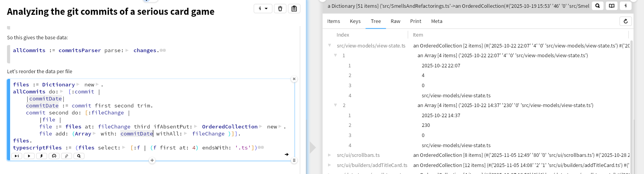Expand the src/ui/builders/addTitleCard.ts node
The height and width of the screenshot is (174, 644).
tap(330, 165)
